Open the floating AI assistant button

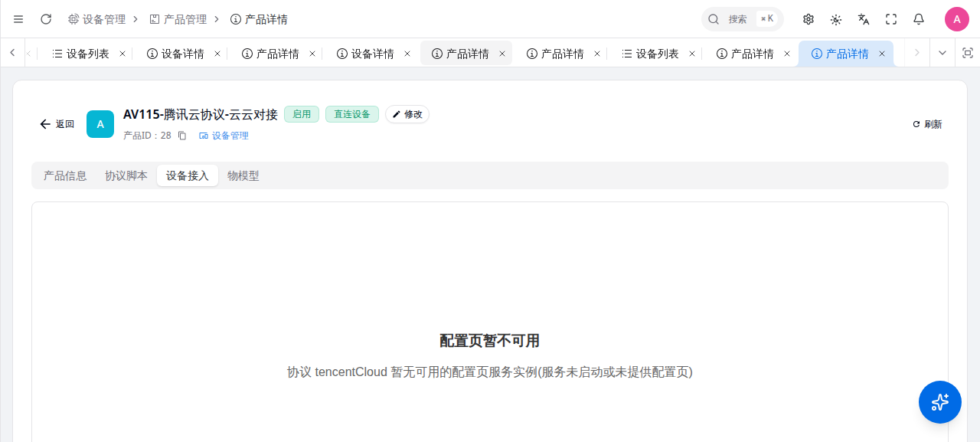point(940,402)
